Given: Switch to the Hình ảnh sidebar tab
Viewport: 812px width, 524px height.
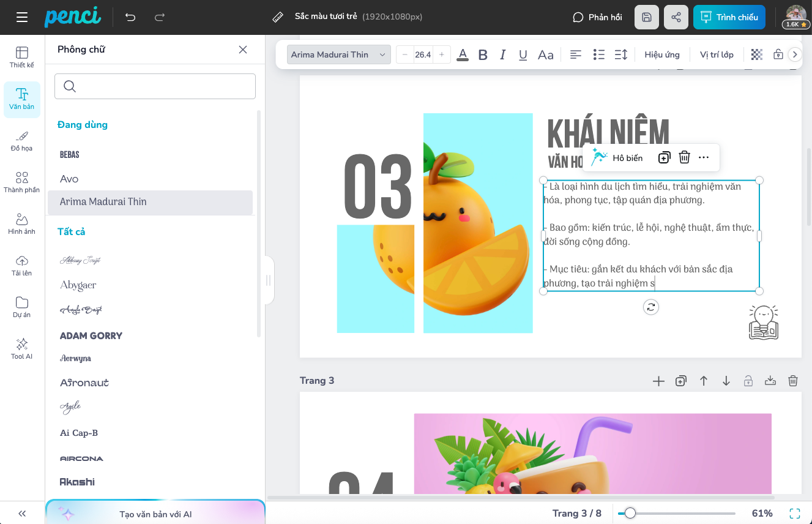Looking at the screenshot, I should [x=22, y=224].
